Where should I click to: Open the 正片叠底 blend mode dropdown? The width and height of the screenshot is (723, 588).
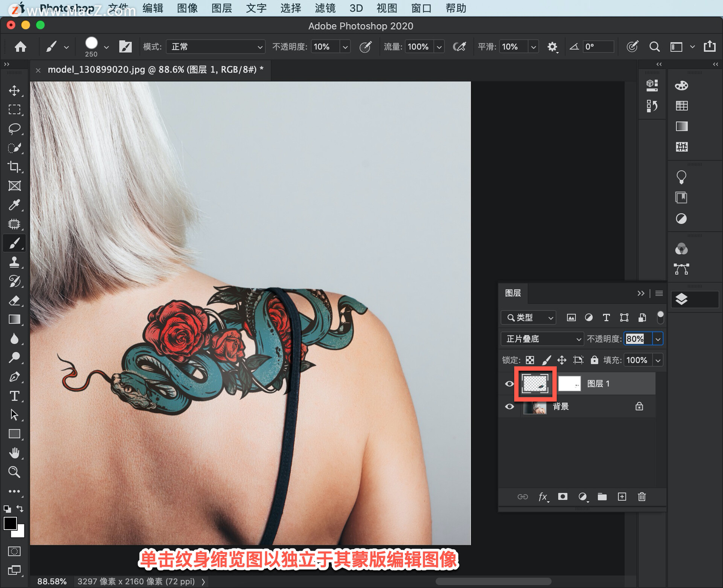coord(542,339)
